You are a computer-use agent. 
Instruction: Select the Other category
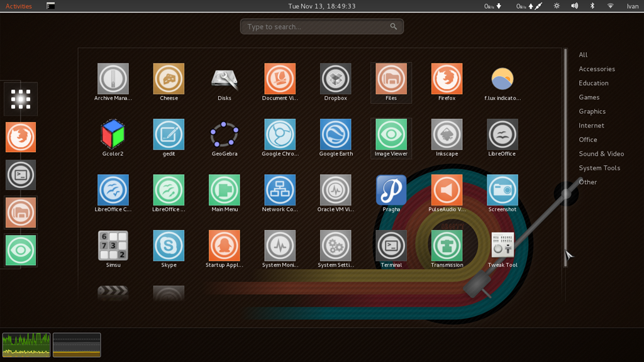pyautogui.click(x=587, y=182)
